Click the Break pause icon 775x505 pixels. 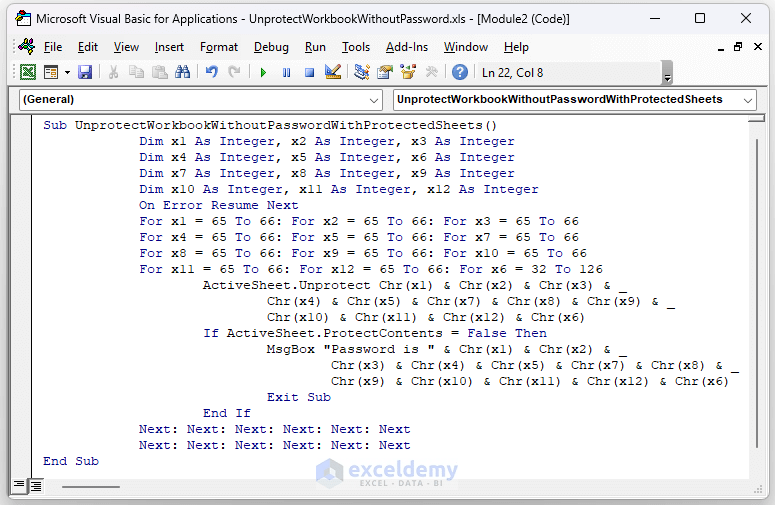pos(286,73)
